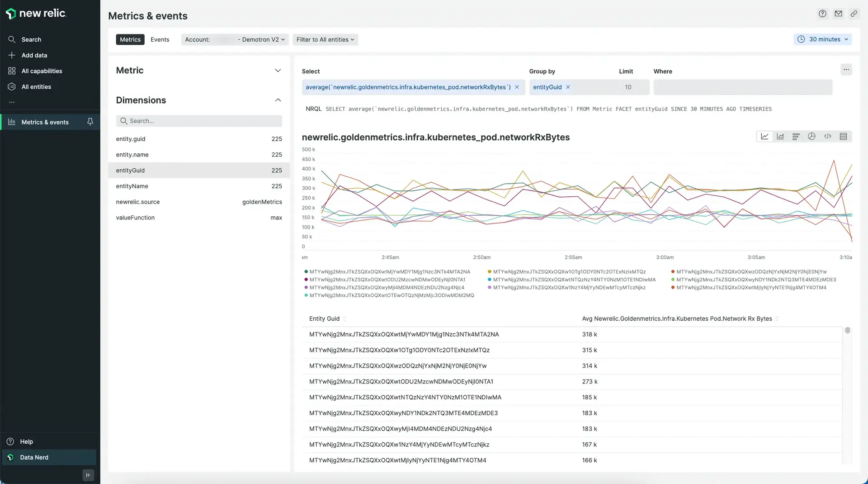Switch to the JSON code view
The width and height of the screenshot is (868, 484).
pyautogui.click(x=828, y=137)
